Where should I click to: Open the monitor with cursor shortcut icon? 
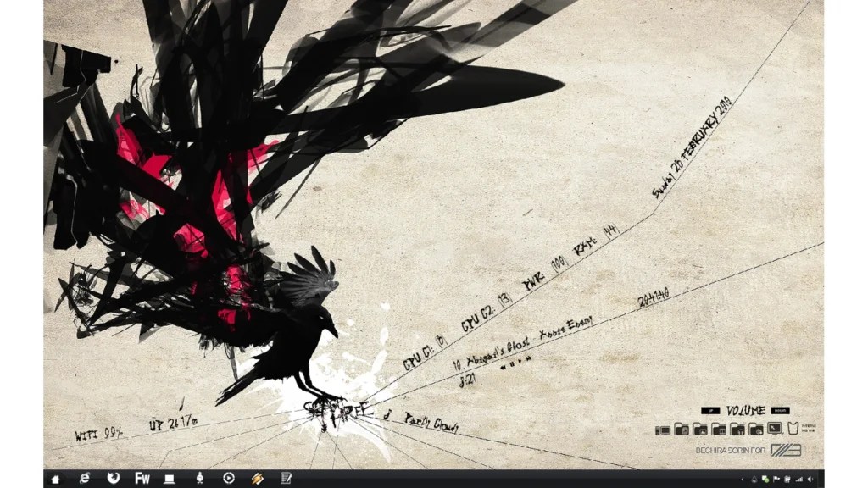[775, 428]
